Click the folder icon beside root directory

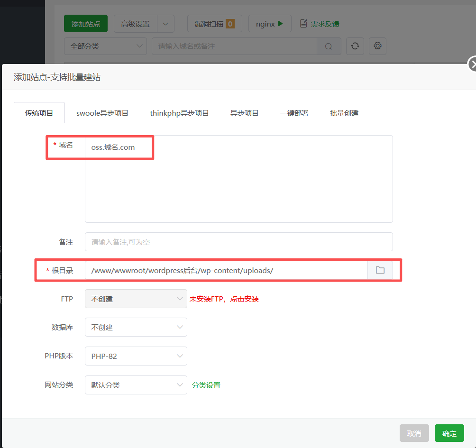[380, 270]
